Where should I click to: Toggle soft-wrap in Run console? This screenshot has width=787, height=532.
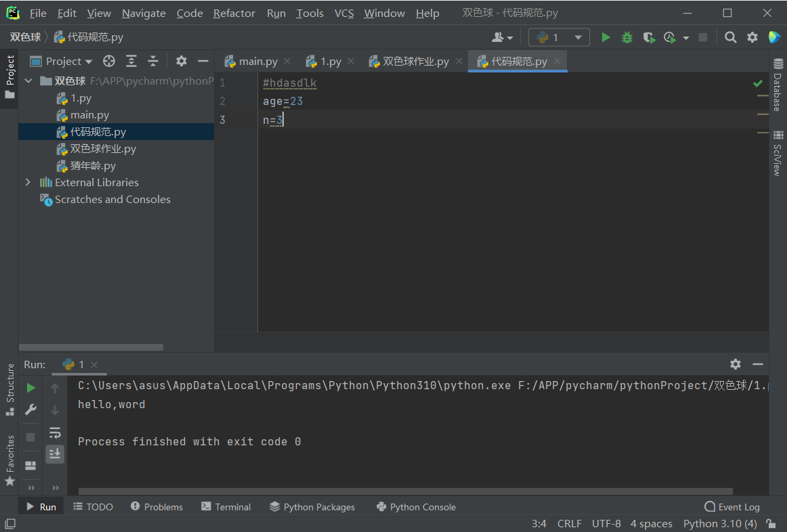[x=55, y=432]
